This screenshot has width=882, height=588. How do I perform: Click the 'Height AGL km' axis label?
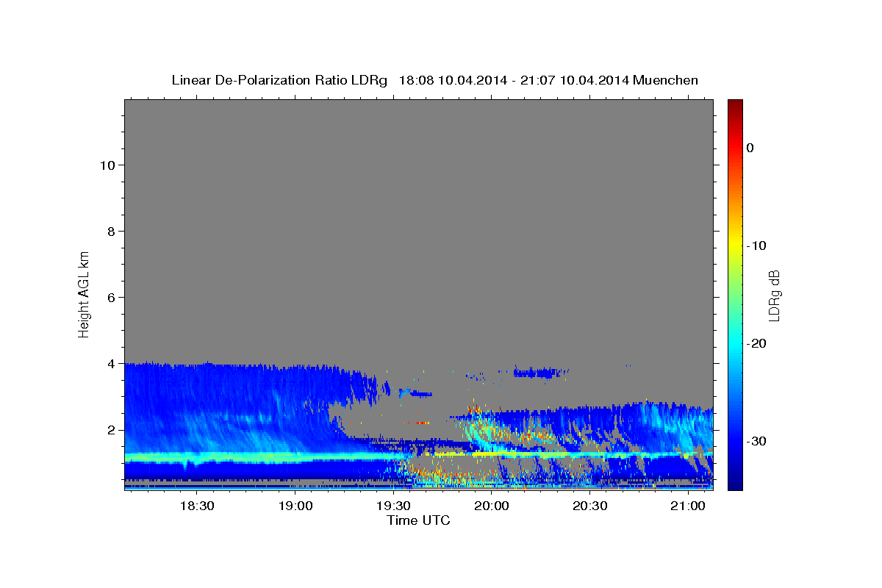pyautogui.click(x=84, y=294)
